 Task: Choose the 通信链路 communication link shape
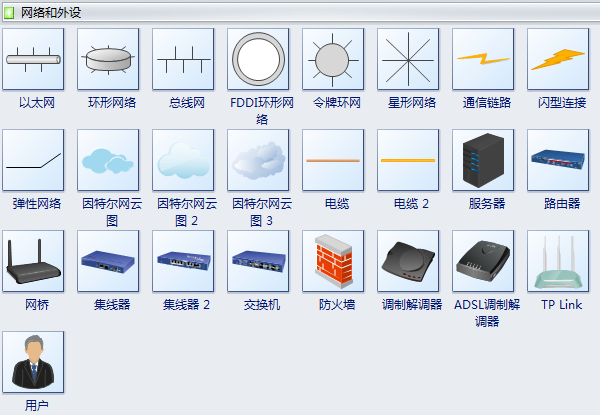click(483, 59)
